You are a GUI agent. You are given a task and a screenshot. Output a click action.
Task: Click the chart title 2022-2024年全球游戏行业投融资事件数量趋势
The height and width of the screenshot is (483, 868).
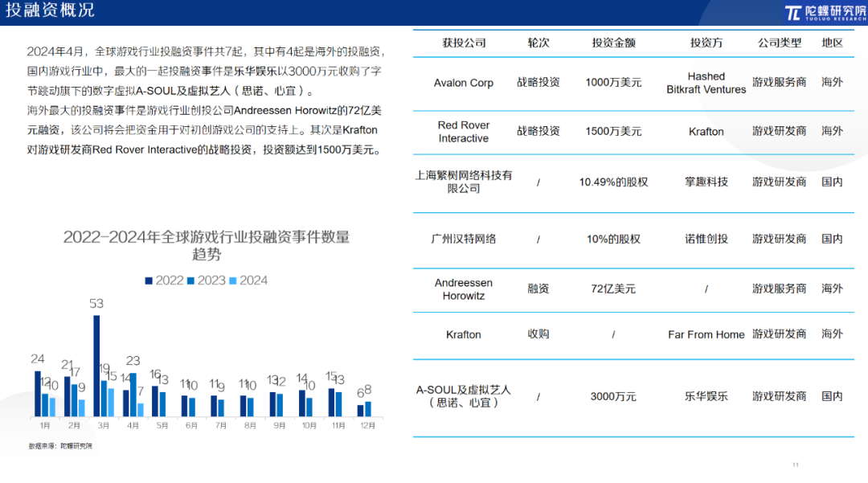207,246
